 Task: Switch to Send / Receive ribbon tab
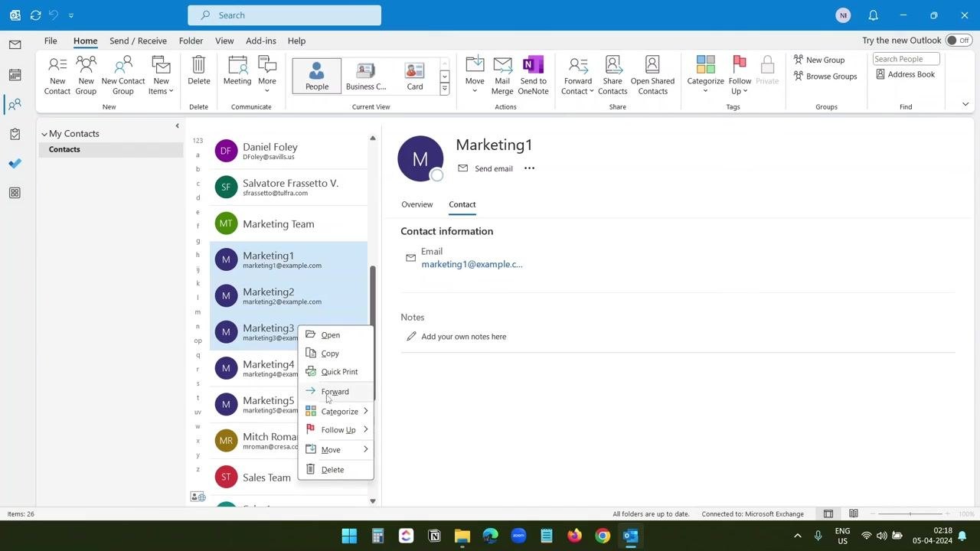coord(138,41)
